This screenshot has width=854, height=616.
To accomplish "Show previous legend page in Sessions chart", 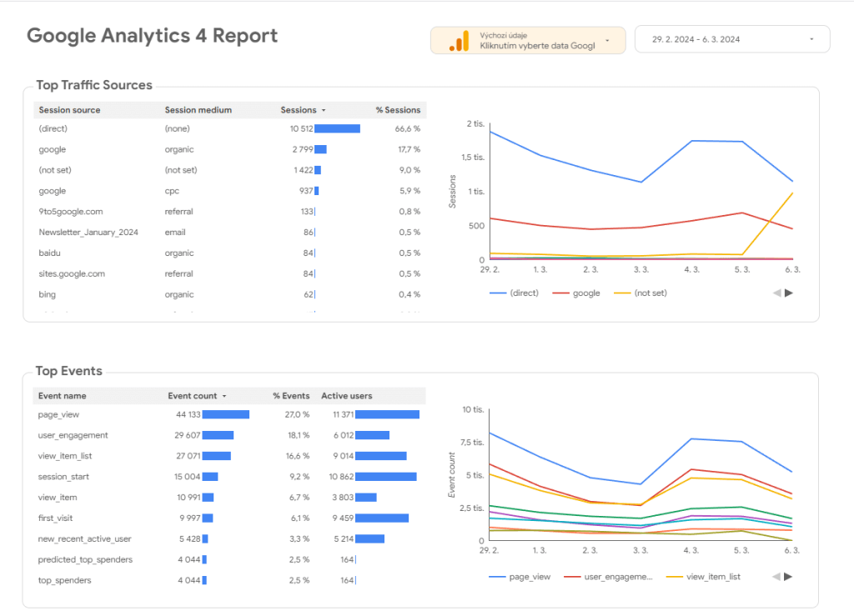I will (x=776, y=293).
